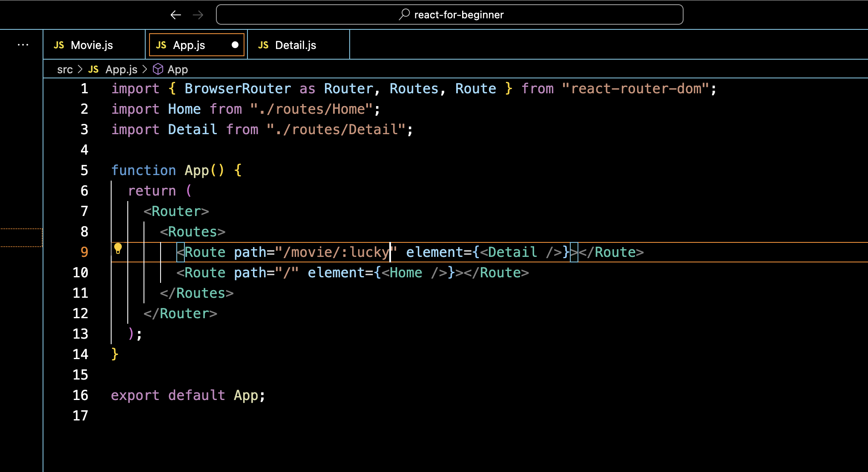Click the Home component on line 10

point(406,273)
